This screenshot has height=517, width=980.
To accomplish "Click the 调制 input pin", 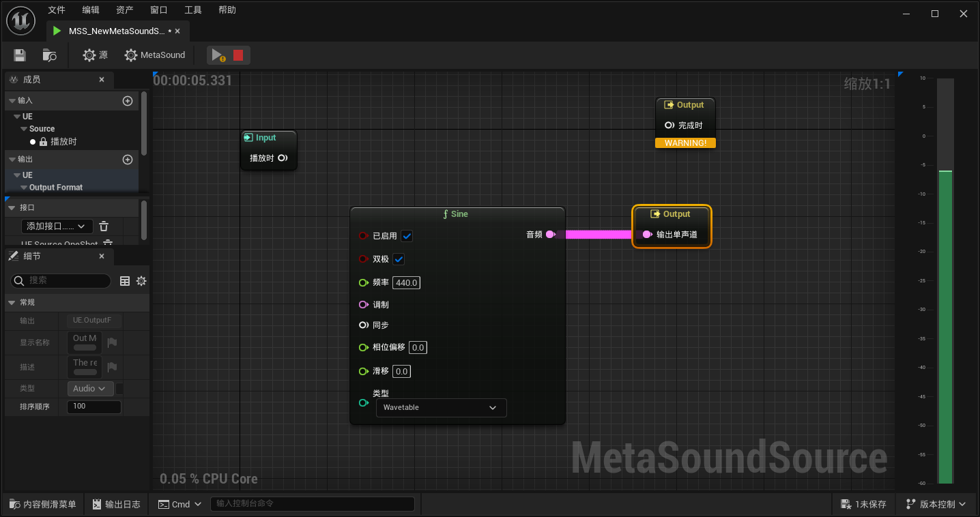I will pos(364,305).
